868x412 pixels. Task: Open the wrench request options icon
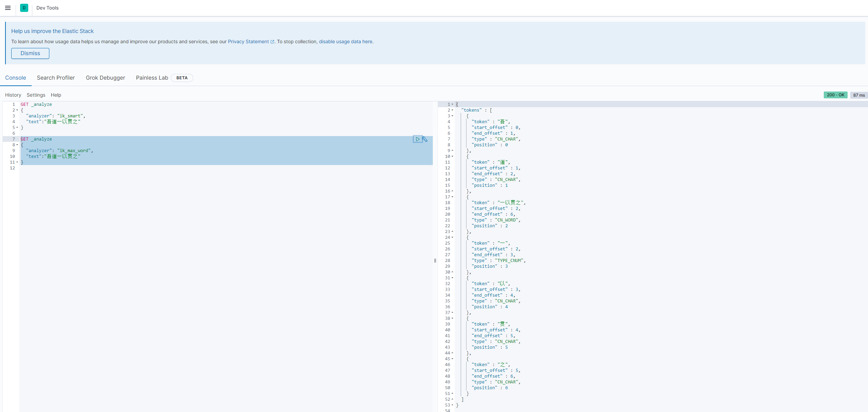pos(425,139)
